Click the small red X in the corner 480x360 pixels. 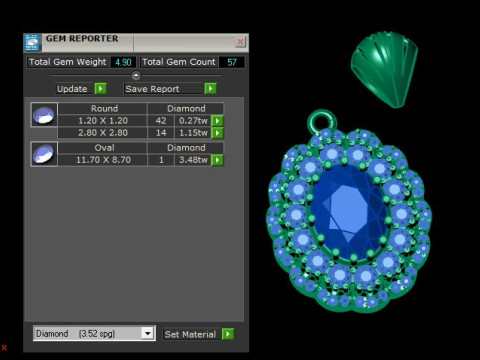point(4,348)
